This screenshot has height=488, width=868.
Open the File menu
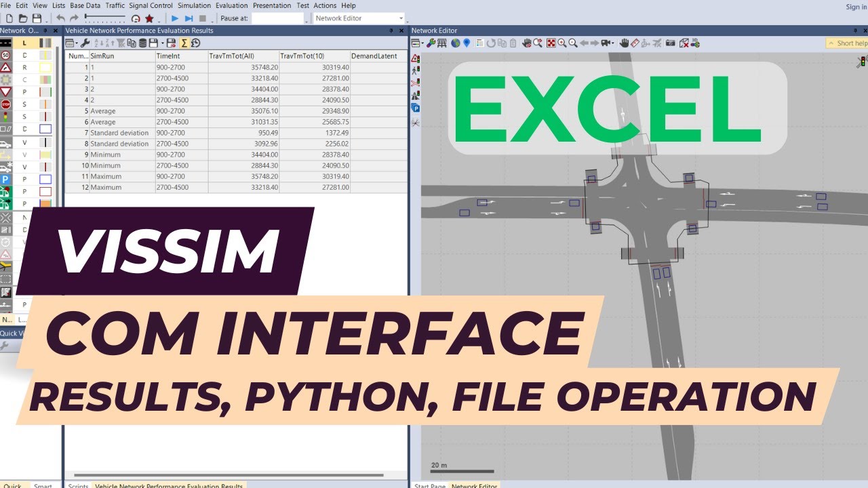(x=6, y=5)
